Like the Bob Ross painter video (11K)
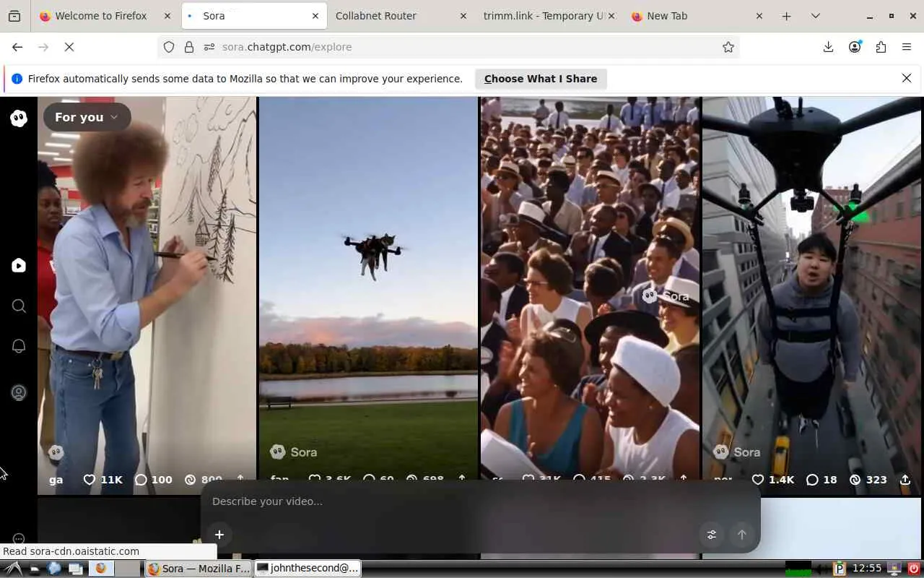This screenshot has height=578, width=924. (x=103, y=480)
